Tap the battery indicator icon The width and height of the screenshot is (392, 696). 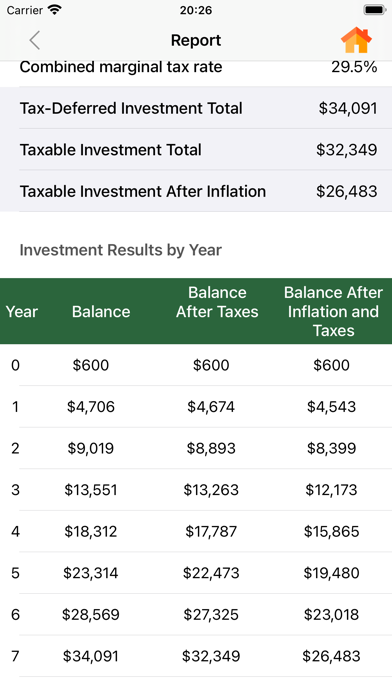point(375,10)
